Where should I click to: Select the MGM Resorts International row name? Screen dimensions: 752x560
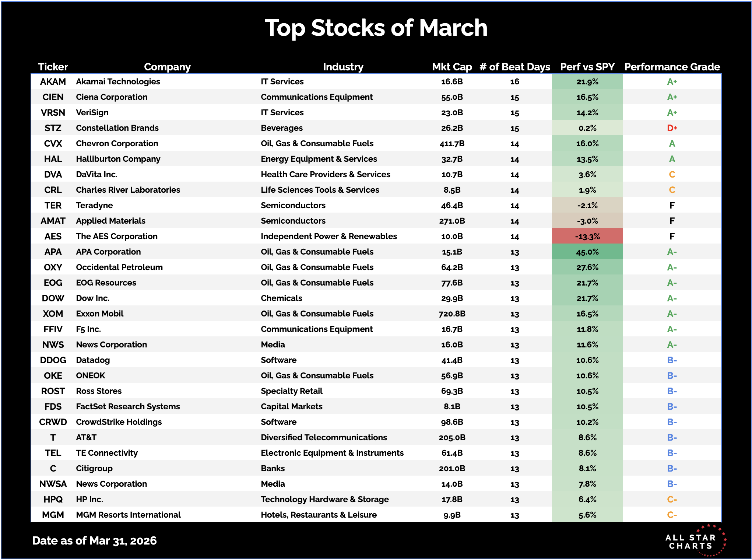[128, 515]
